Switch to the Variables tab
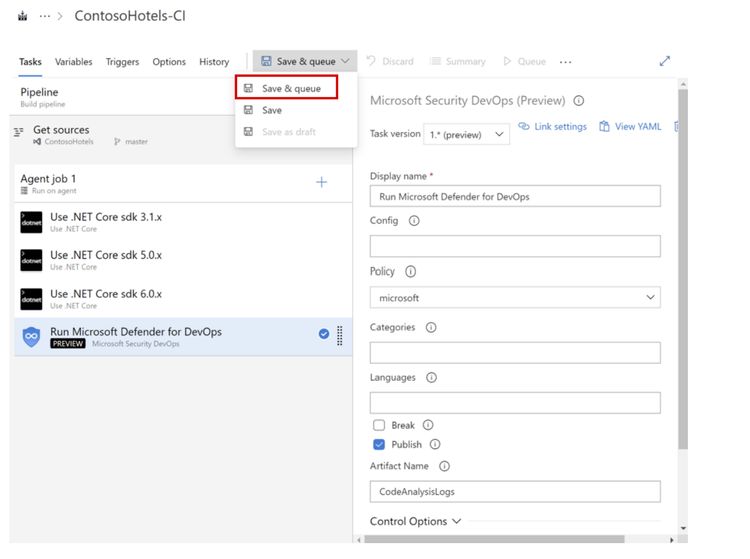This screenshot has height=559, width=750. pyautogui.click(x=73, y=62)
